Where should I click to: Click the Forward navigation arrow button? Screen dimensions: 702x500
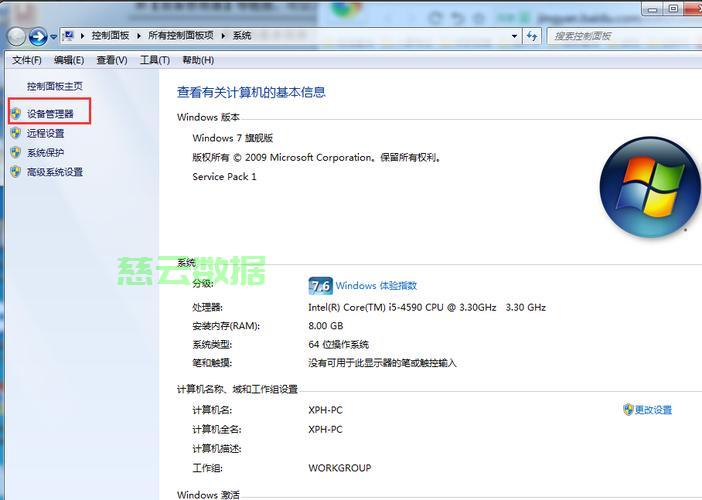click(38, 37)
